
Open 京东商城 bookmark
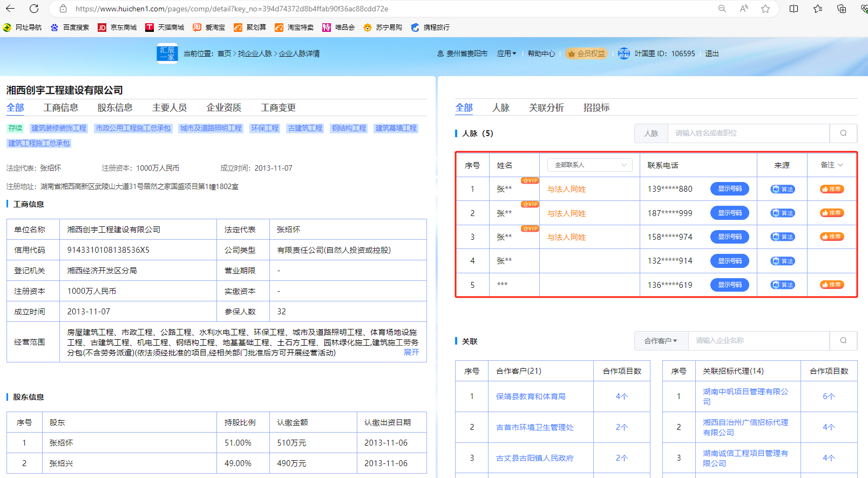[x=117, y=27]
